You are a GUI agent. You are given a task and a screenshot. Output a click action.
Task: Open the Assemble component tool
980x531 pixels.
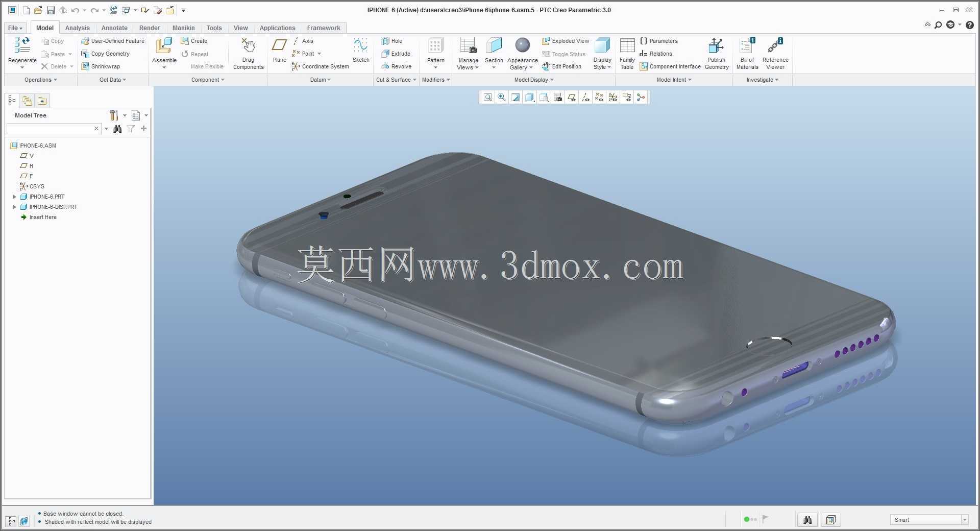point(164,46)
